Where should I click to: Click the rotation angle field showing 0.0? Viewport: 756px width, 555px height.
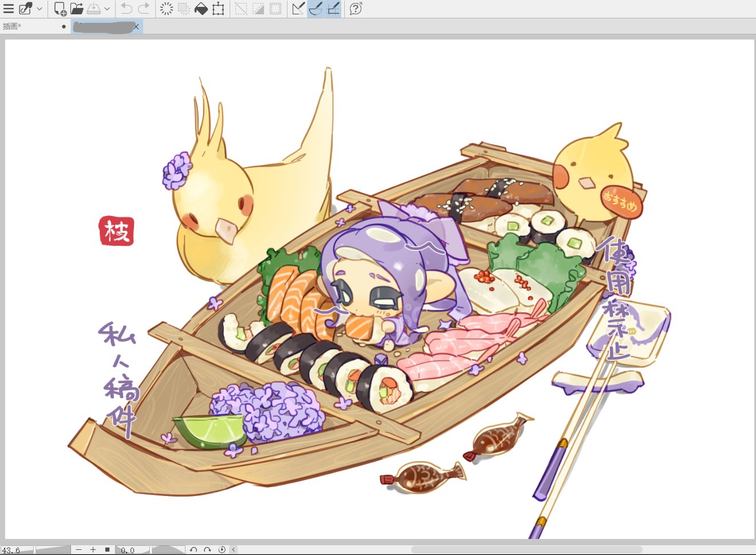132,550
